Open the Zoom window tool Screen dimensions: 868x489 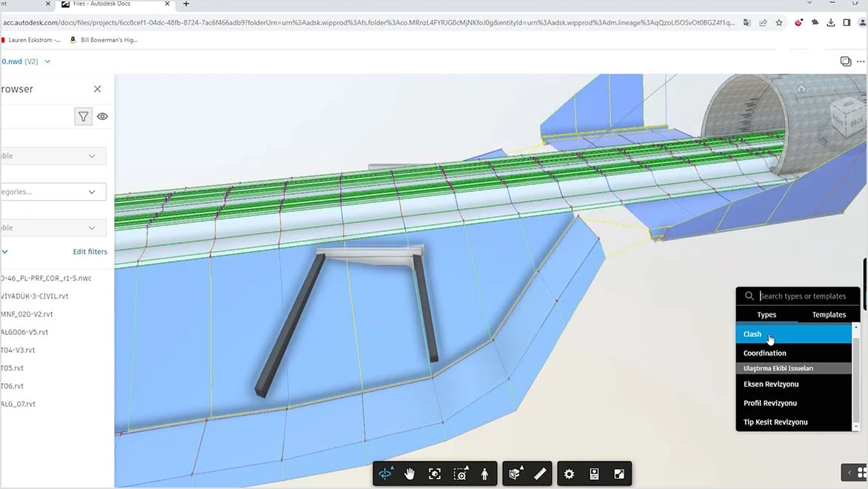[460, 473]
